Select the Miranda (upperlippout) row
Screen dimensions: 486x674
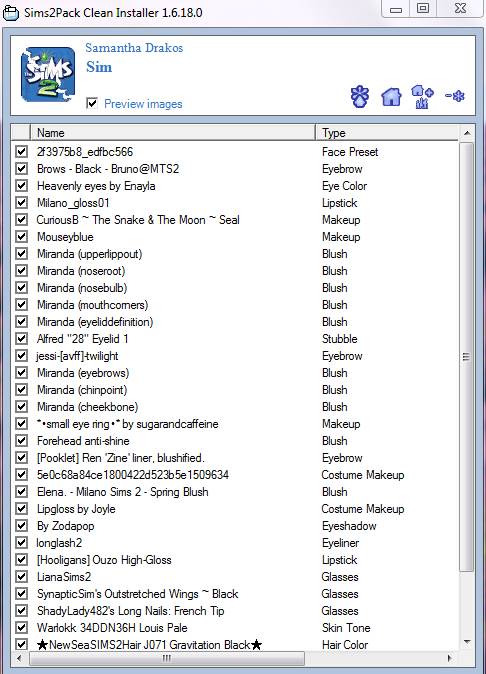click(x=235, y=254)
